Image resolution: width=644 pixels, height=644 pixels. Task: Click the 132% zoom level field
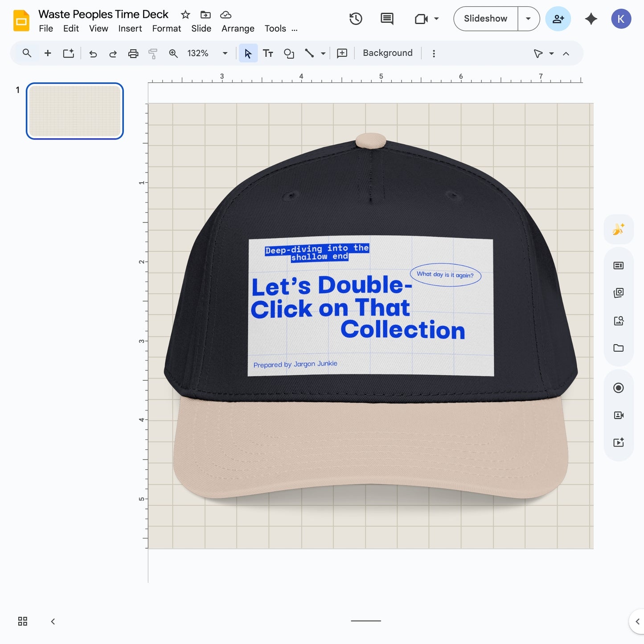tap(198, 53)
